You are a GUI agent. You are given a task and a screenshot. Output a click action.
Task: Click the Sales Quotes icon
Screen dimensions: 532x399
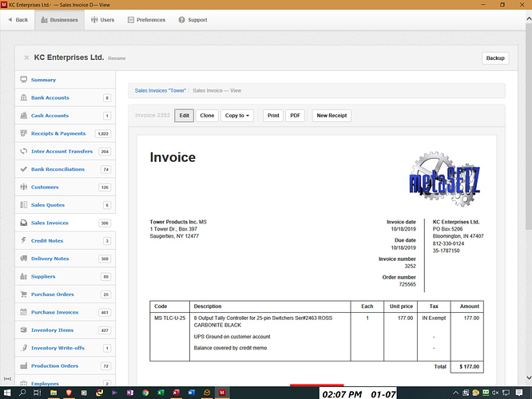point(23,205)
